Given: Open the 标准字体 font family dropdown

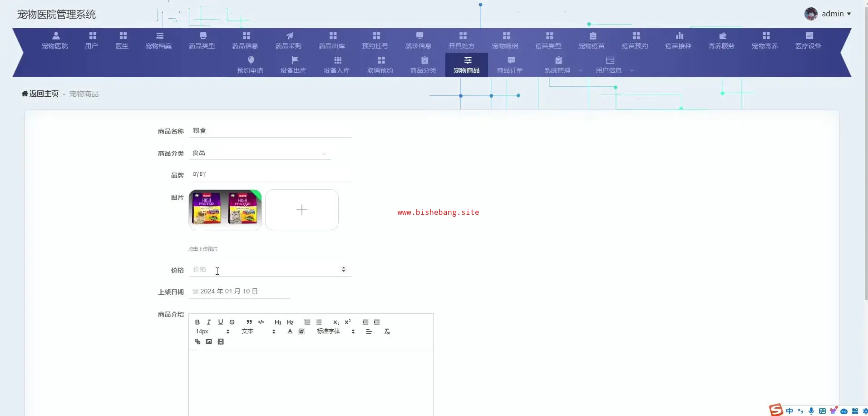Looking at the screenshot, I should 335,332.
